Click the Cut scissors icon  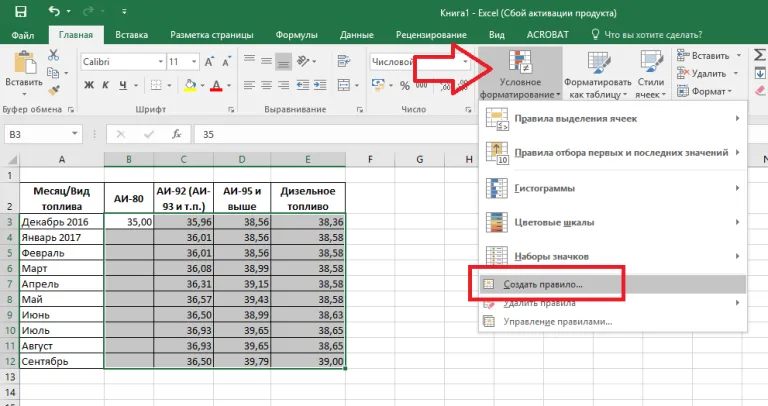coord(53,55)
